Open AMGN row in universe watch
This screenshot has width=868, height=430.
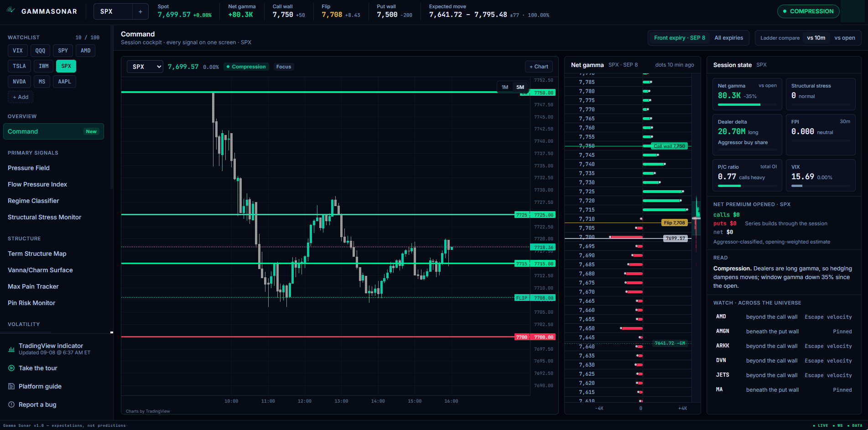click(x=784, y=332)
